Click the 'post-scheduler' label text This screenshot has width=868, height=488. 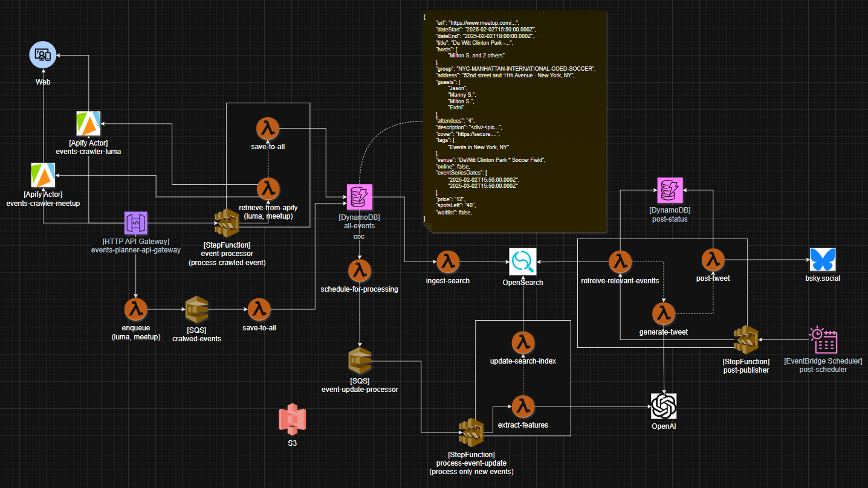pos(823,370)
